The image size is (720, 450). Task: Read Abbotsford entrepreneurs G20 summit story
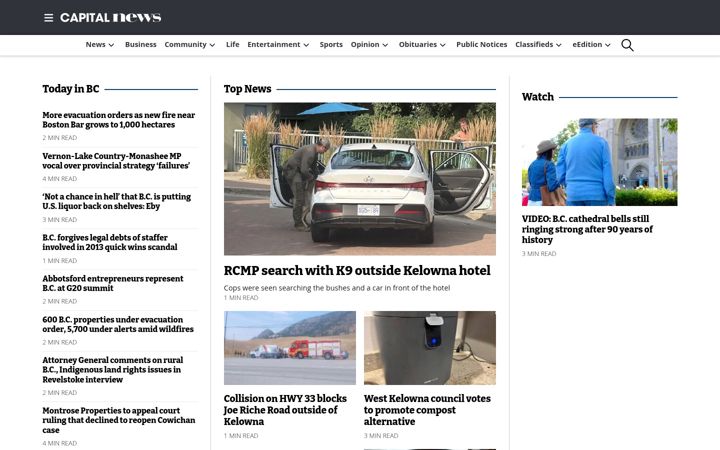(112, 283)
